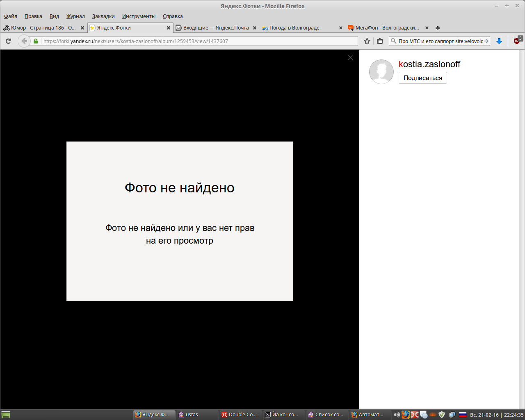Click the orange flower tray icon
The image size is (525, 420).
point(433,415)
